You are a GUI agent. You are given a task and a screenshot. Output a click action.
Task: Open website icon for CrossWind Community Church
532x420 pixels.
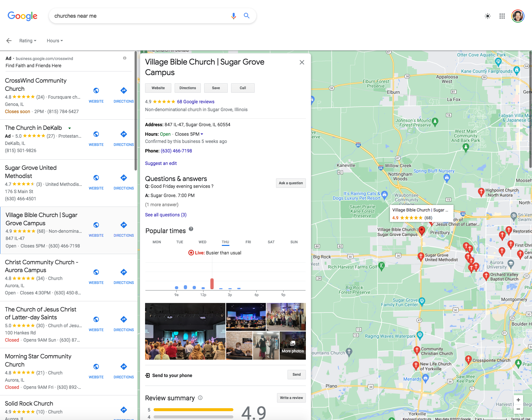tap(96, 90)
